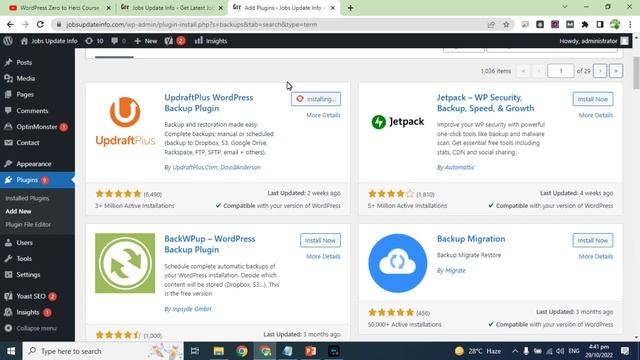Open the Add New submenu item
Screen dimensions: 640x360
click(x=18, y=211)
